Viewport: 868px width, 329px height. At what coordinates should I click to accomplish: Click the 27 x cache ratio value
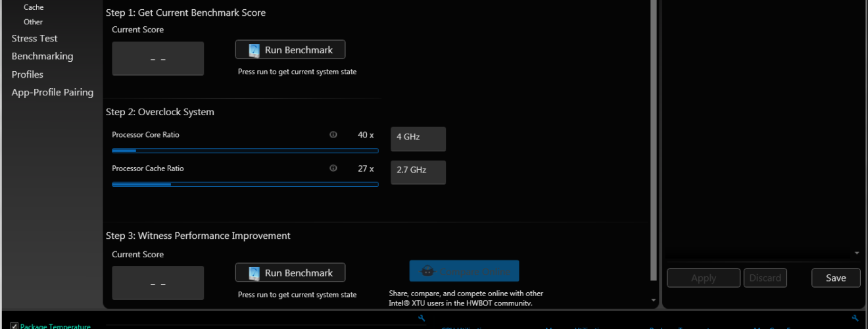click(x=366, y=168)
